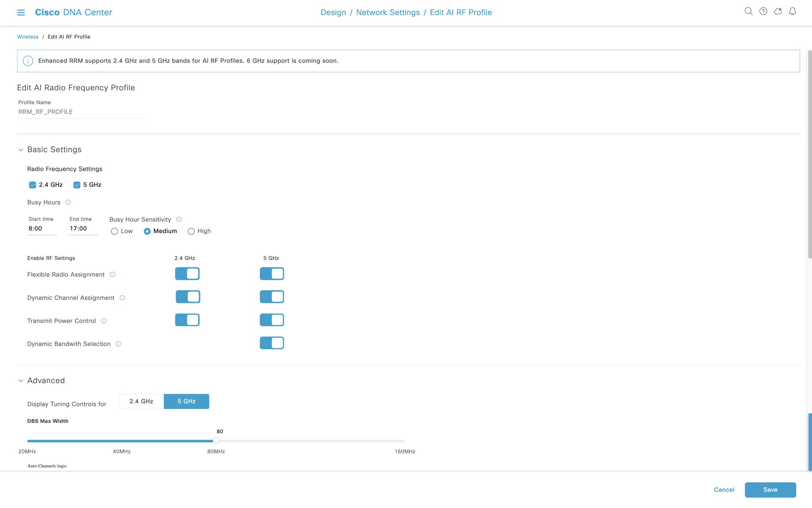Screen dimensions: 812x508
Task: Disable Transmit Power Control for 5 GHz
Action: pos(272,319)
